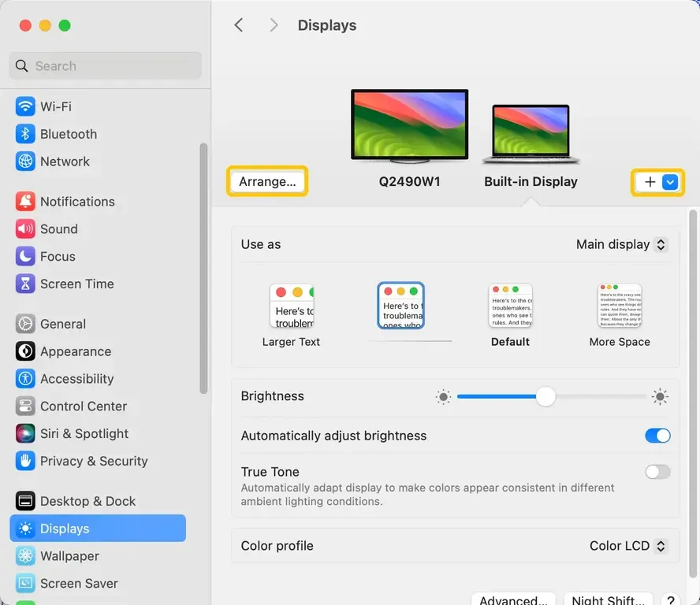Click the Network globe icon
This screenshot has width=700, height=605.
[x=25, y=161]
